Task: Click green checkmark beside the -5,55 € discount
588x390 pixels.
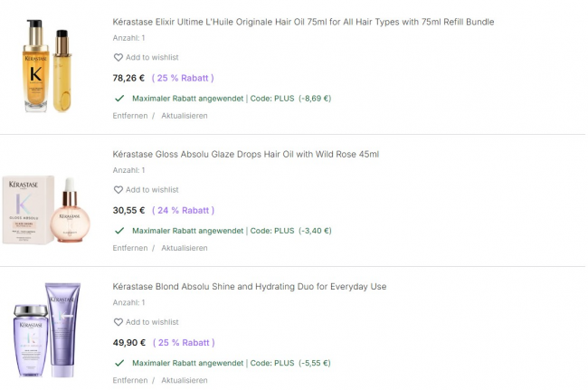Action: click(119, 363)
